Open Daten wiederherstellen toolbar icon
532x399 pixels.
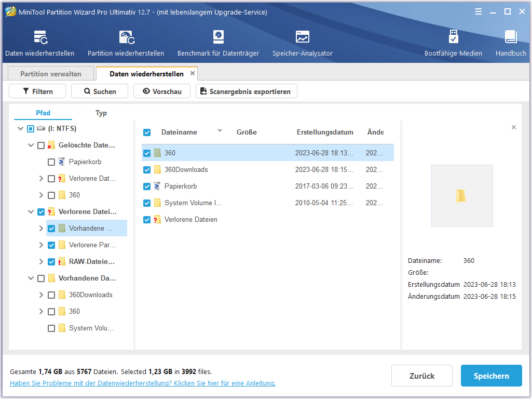40,37
